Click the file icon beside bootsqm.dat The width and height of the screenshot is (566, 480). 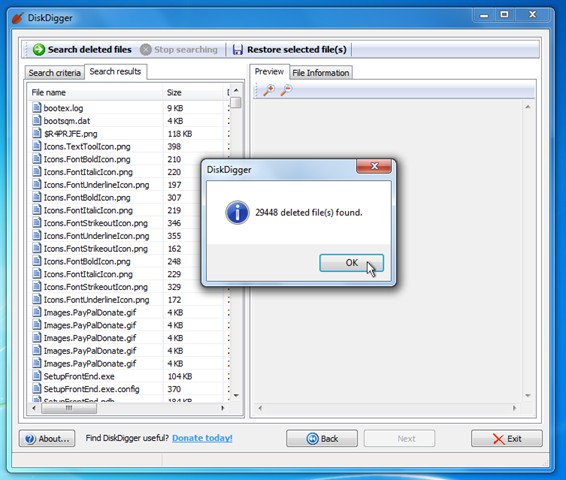click(x=36, y=120)
